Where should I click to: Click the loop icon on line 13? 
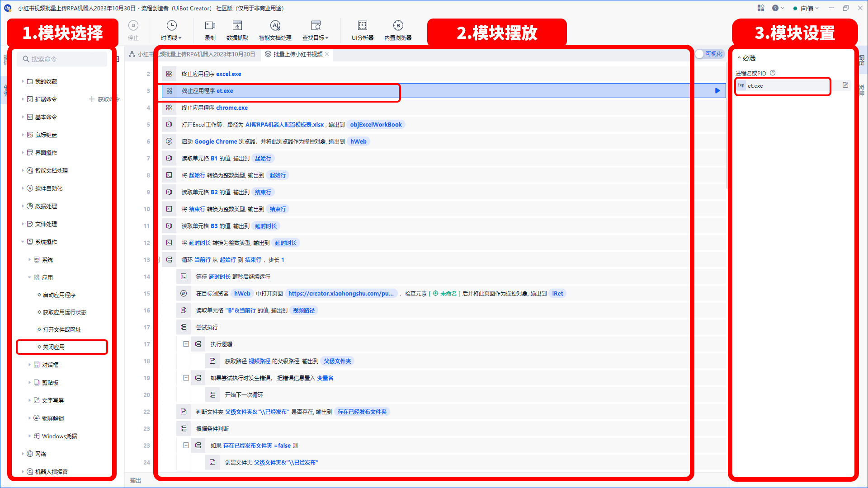point(169,260)
